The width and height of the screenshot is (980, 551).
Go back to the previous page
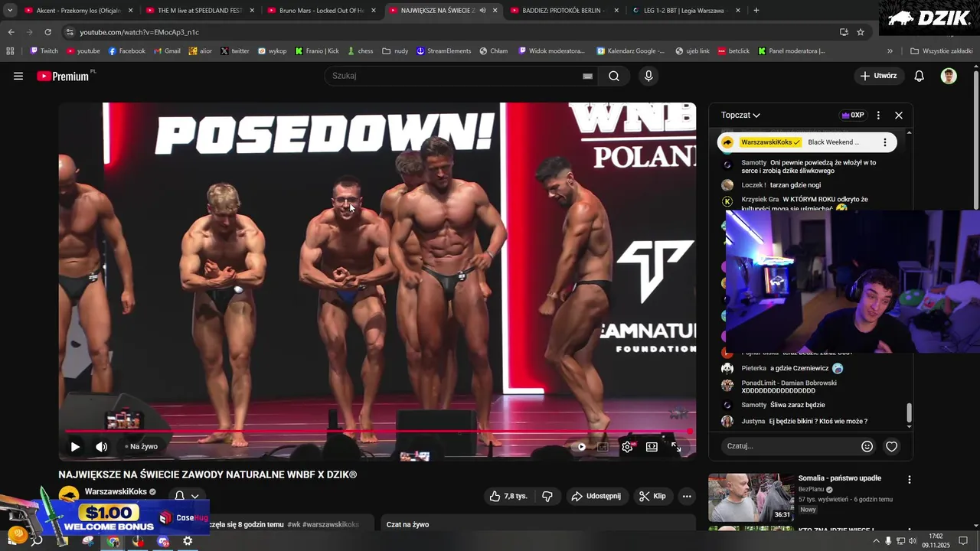[11, 32]
